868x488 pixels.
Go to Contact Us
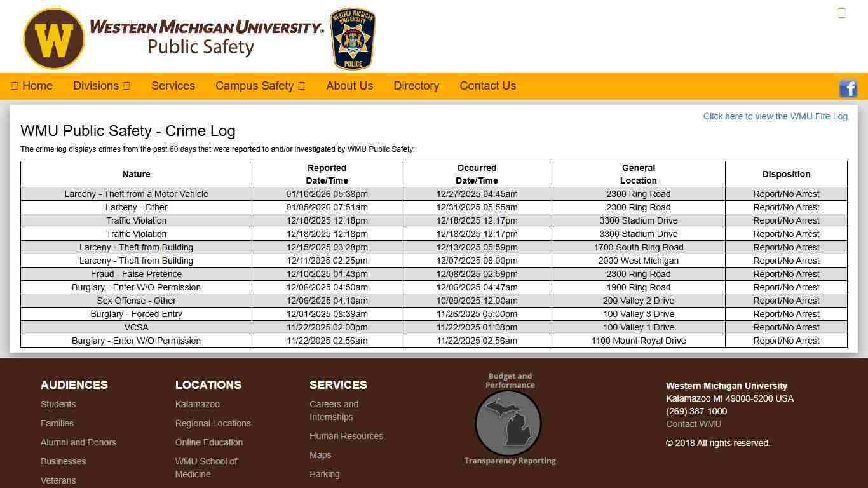click(x=487, y=86)
